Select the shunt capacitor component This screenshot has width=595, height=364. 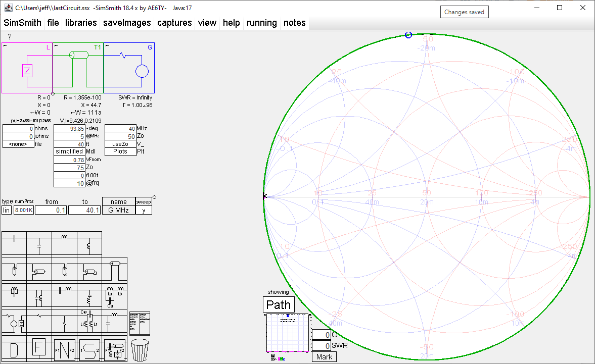tap(39, 243)
